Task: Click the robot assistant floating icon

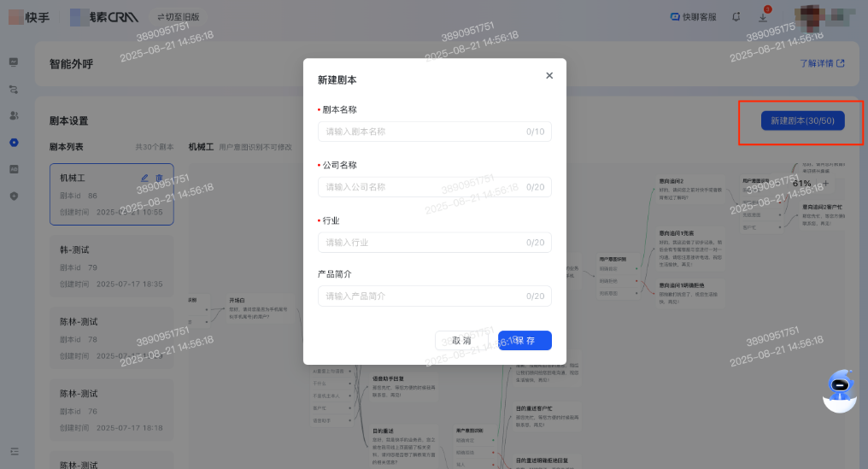Action: 840,391
